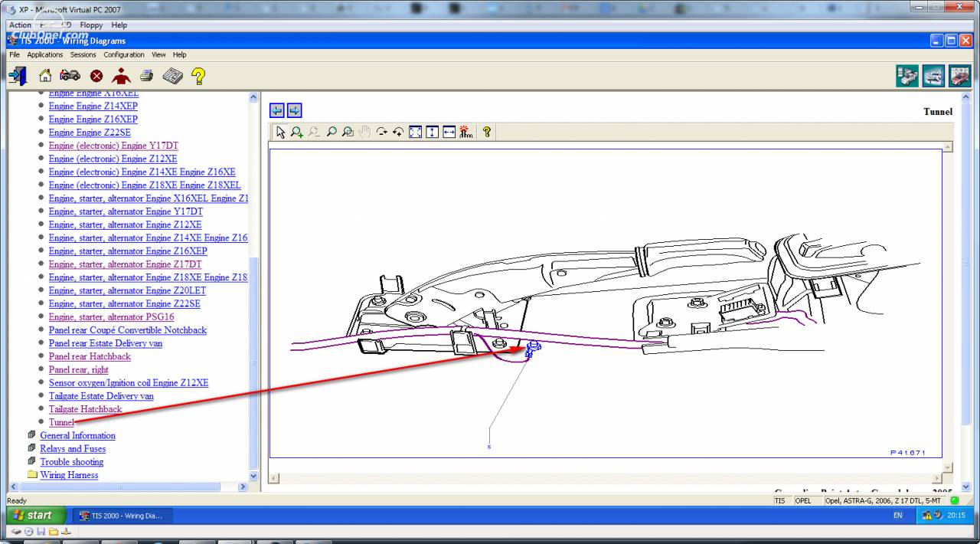Image resolution: width=980 pixels, height=544 pixels.
Task: Click the up arrow of the diagram's vertical scrollbar
Action: tap(948, 146)
